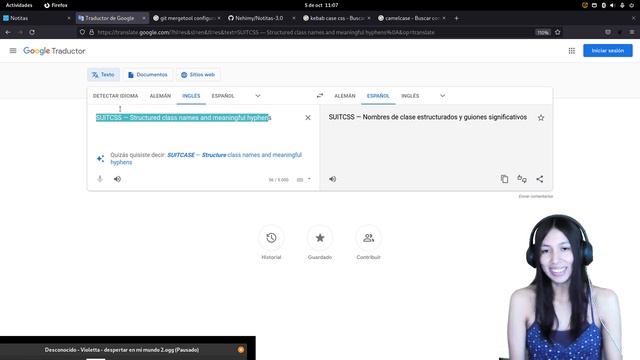Clear the source text with the X
The width and height of the screenshot is (640, 360).
(x=308, y=118)
